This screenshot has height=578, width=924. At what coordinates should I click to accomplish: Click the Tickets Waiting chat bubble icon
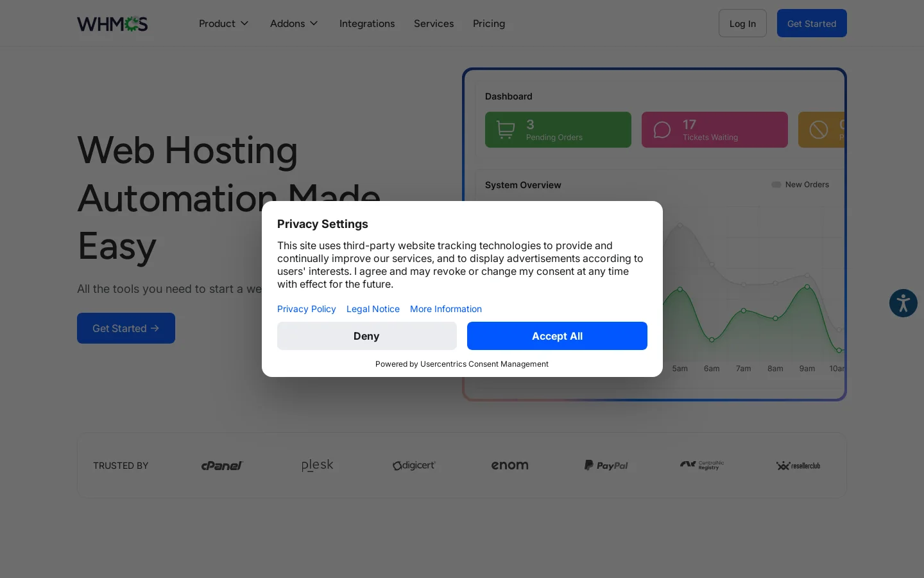tap(662, 130)
